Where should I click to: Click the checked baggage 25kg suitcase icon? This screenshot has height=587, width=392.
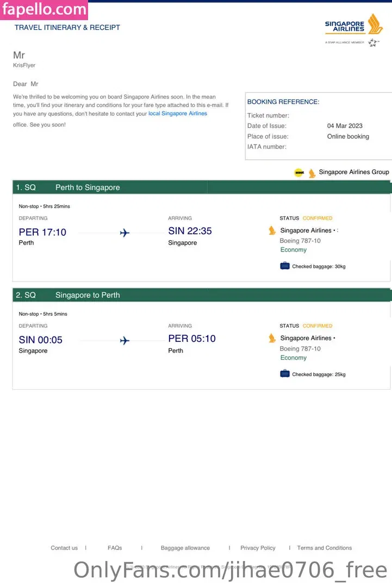coord(285,373)
